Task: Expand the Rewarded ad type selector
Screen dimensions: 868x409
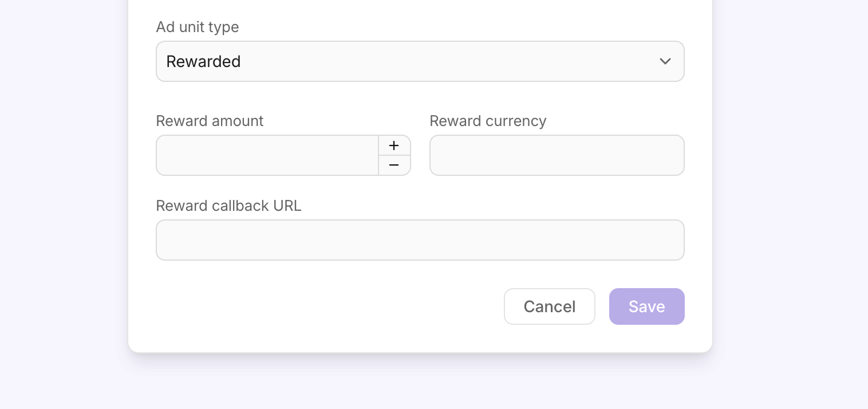Action: pyautogui.click(x=420, y=61)
